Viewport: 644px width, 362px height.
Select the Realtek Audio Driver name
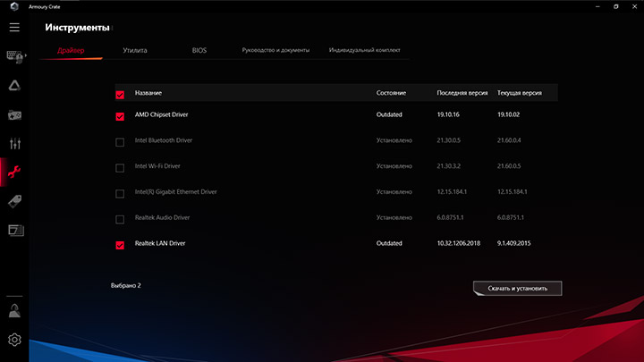coord(162,217)
